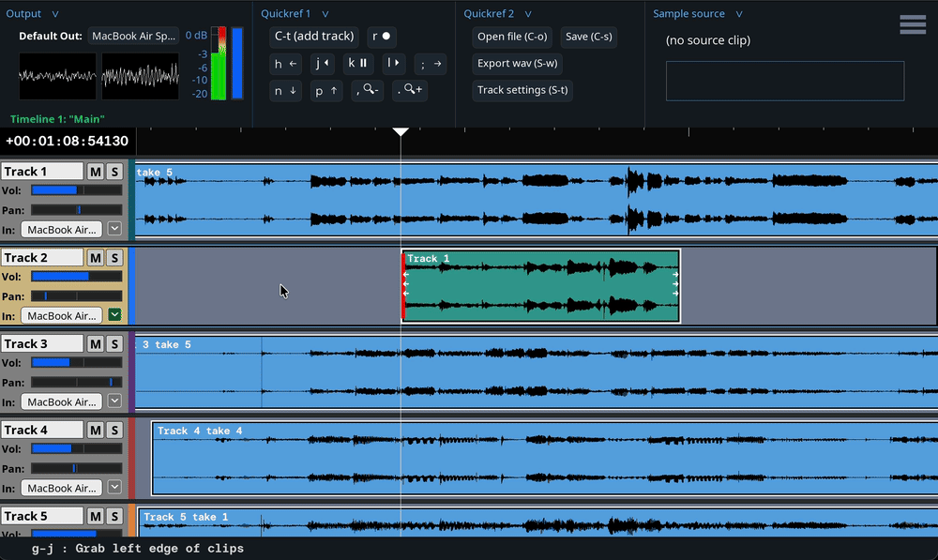Viewport: 938px width, 560px height.
Task: Click the pause (k) playback button
Action: pyautogui.click(x=357, y=64)
